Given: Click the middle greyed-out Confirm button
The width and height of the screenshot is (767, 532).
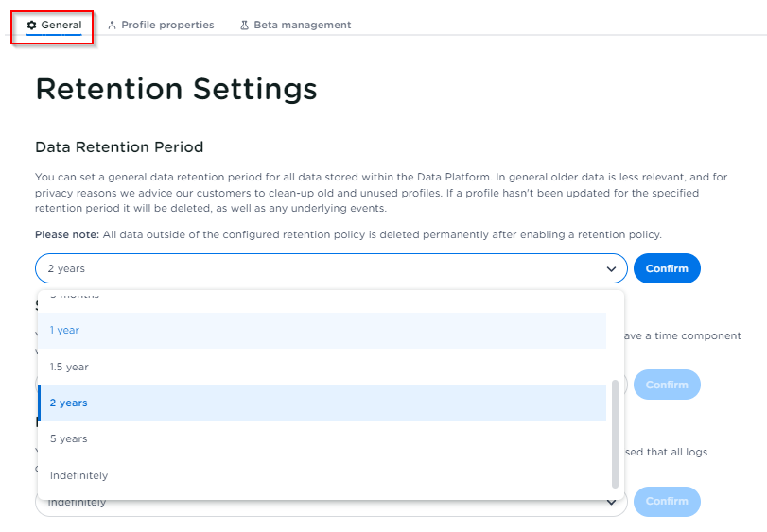Looking at the screenshot, I should pos(667,385).
